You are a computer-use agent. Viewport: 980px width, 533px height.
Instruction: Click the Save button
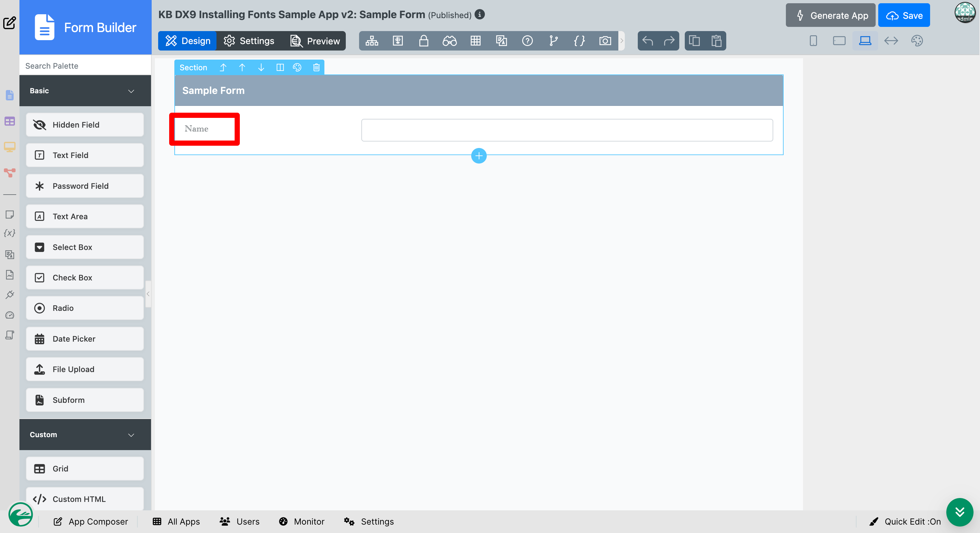tap(904, 15)
